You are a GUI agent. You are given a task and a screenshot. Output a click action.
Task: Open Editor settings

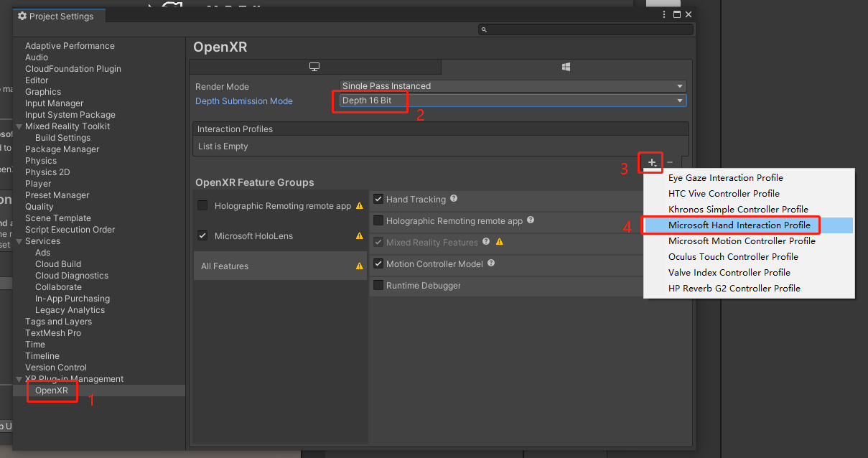[x=37, y=80]
